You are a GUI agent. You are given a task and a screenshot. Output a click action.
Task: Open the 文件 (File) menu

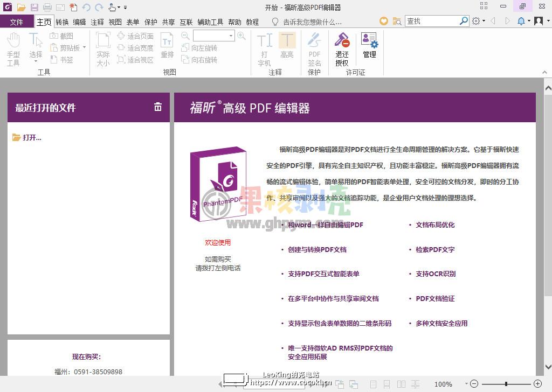pos(17,22)
